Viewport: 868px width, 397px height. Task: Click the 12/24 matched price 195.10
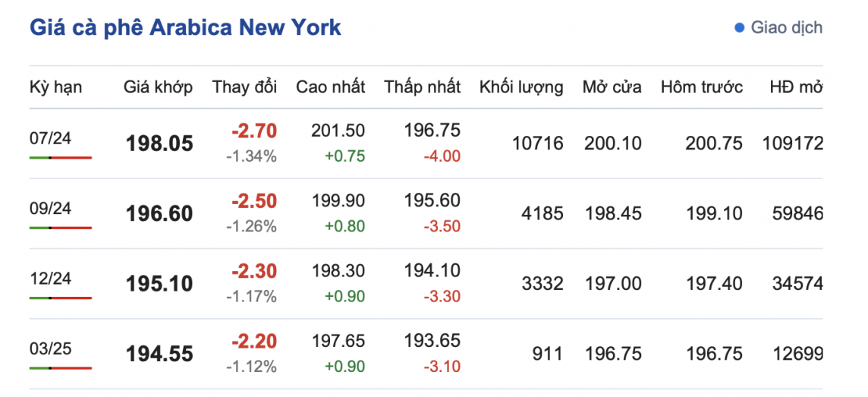159,284
